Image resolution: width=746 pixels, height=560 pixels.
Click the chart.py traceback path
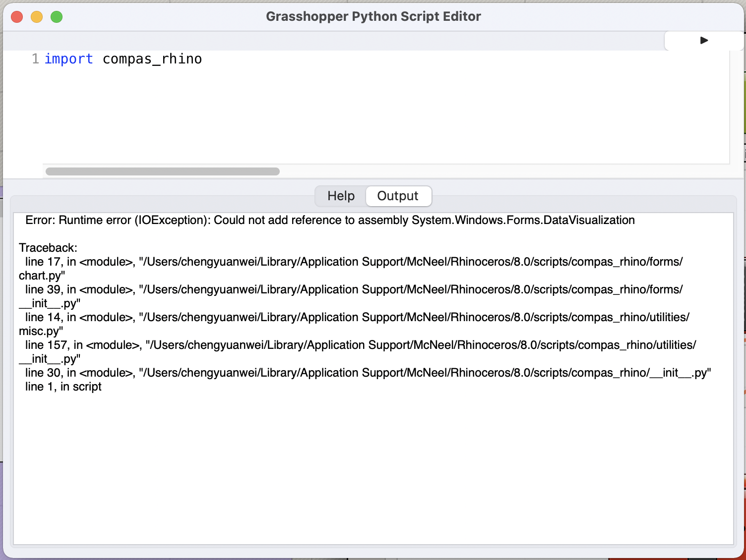coord(43,276)
